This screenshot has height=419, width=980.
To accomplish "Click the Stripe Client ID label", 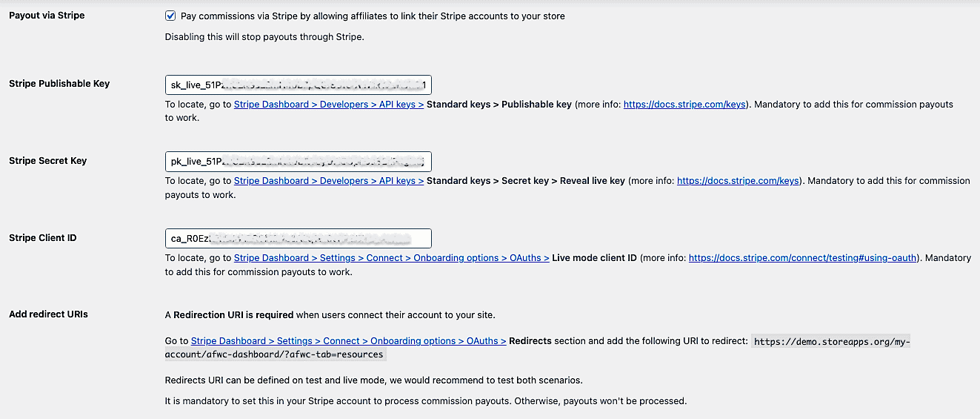I will click(x=43, y=238).
